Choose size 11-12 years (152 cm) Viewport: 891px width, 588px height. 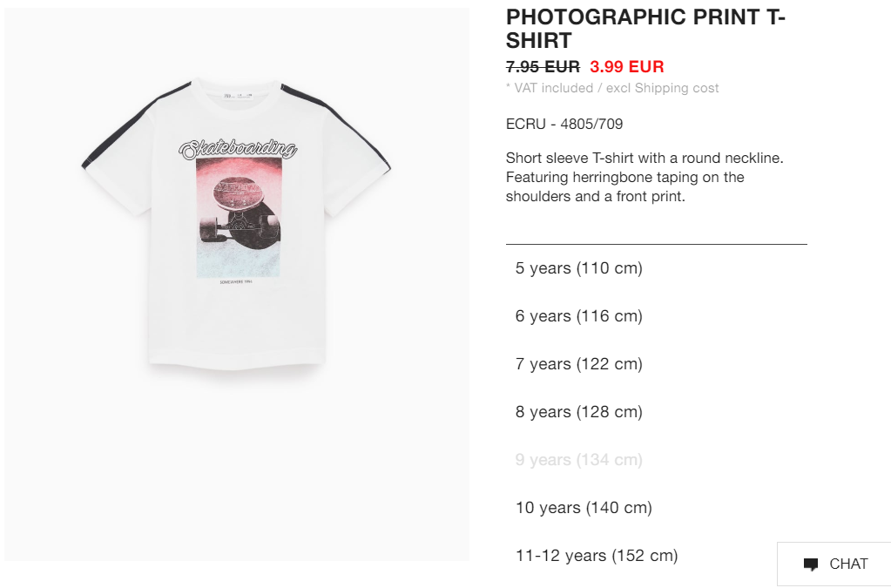(x=597, y=555)
